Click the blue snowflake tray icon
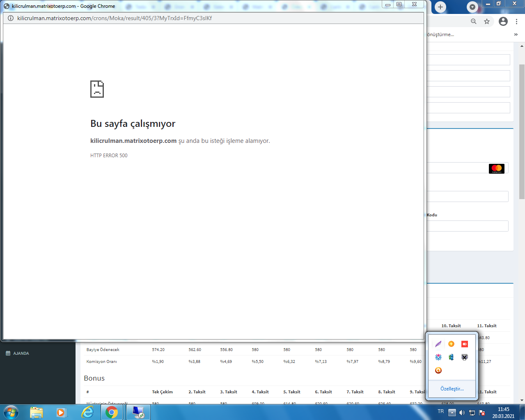The height and width of the screenshot is (420, 525). pyautogui.click(x=438, y=357)
